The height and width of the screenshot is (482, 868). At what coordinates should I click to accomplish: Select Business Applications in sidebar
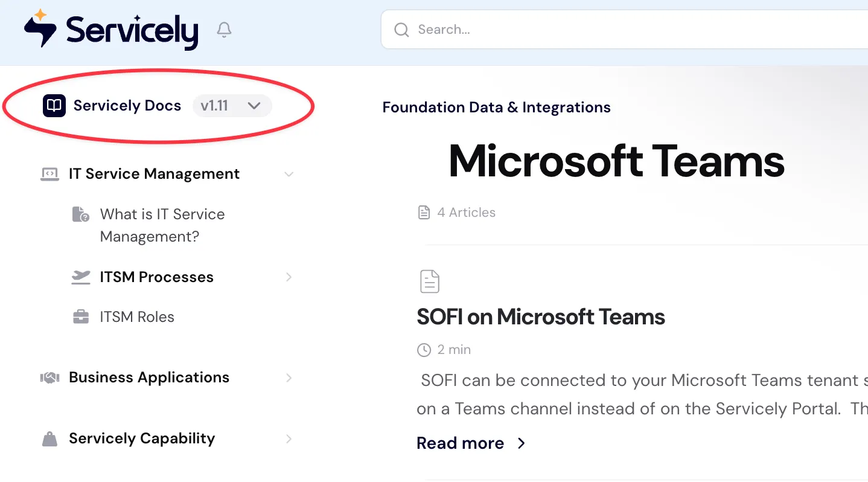click(149, 378)
